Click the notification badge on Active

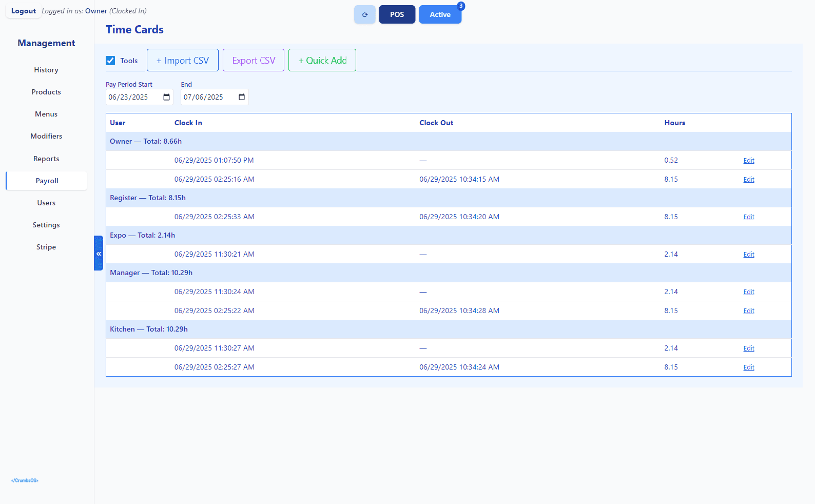coord(461,6)
